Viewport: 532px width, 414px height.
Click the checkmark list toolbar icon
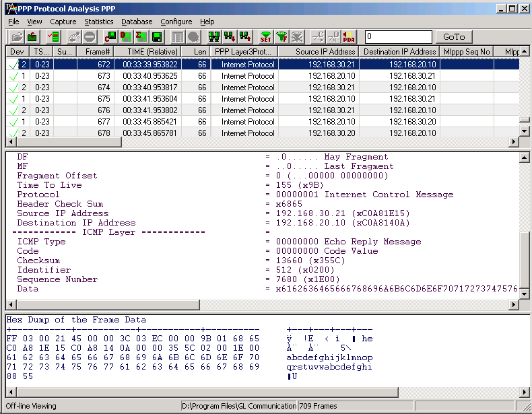[53, 36]
